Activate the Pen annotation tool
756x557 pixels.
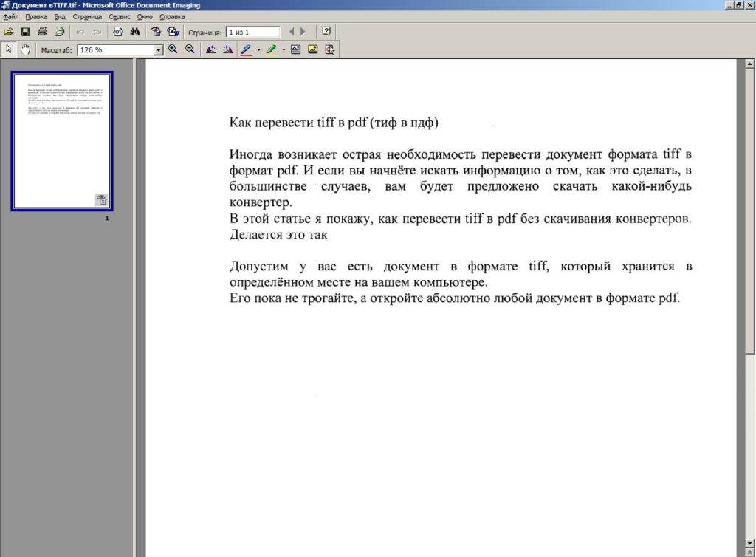click(246, 49)
